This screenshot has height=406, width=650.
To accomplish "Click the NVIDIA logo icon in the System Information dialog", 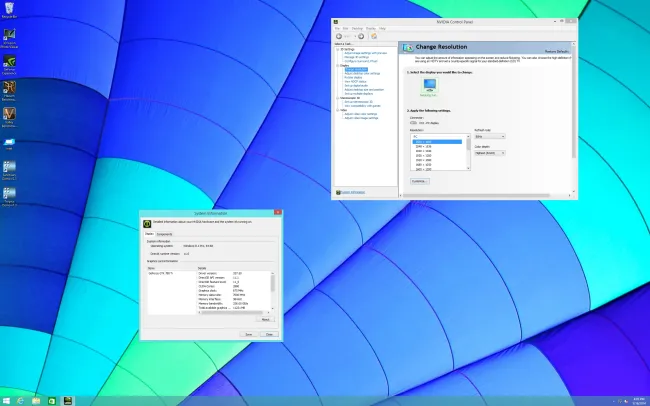I will click(x=147, y=224).
